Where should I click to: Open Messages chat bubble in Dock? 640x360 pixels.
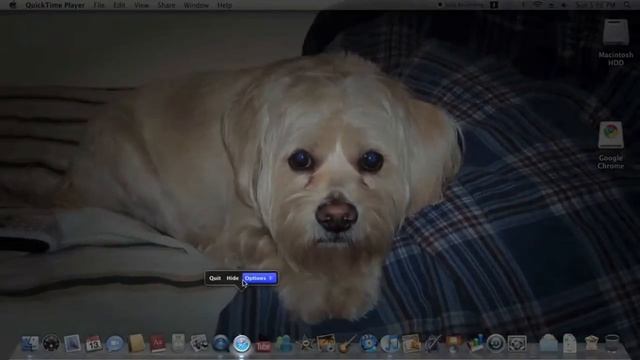[115, 343]
